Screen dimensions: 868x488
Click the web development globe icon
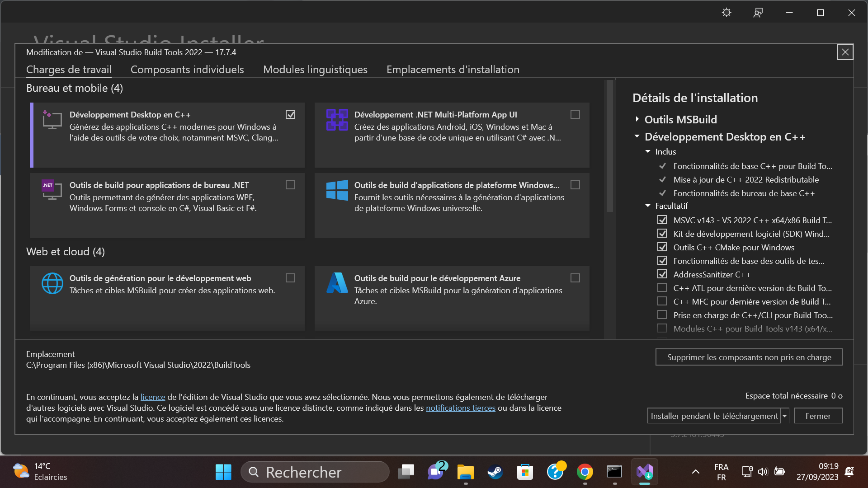click(x=52, y=283)
